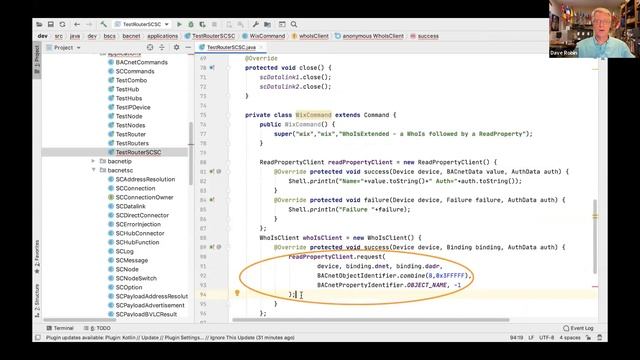
Task: Navigate forward with the right arrow
Action: pyautogui.click(x=89, y=24)
